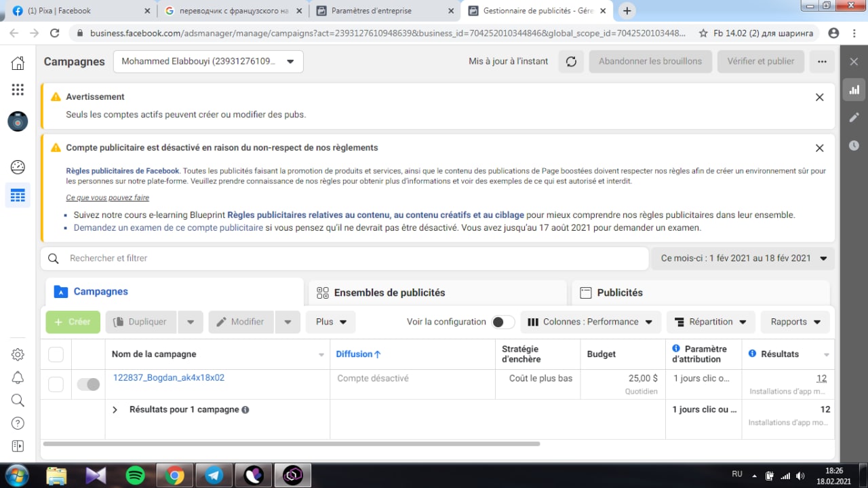
Task: Toggle the Voir la configuration switch
Action: pyautogui.click(x=503, y=322)
